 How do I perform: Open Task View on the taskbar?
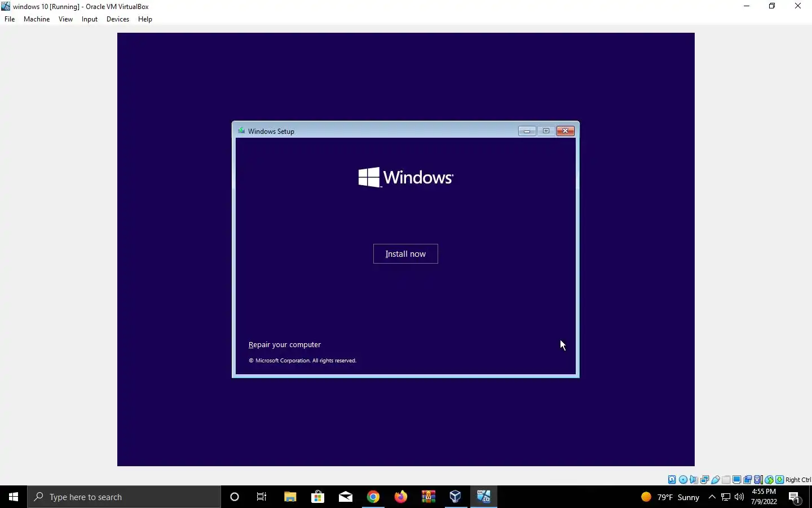(262, 497)
